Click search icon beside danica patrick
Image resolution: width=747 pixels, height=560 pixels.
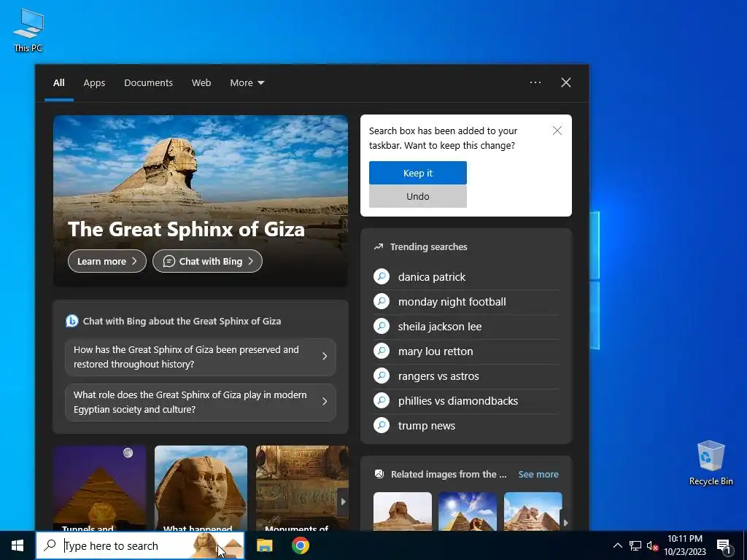[382, 276]
